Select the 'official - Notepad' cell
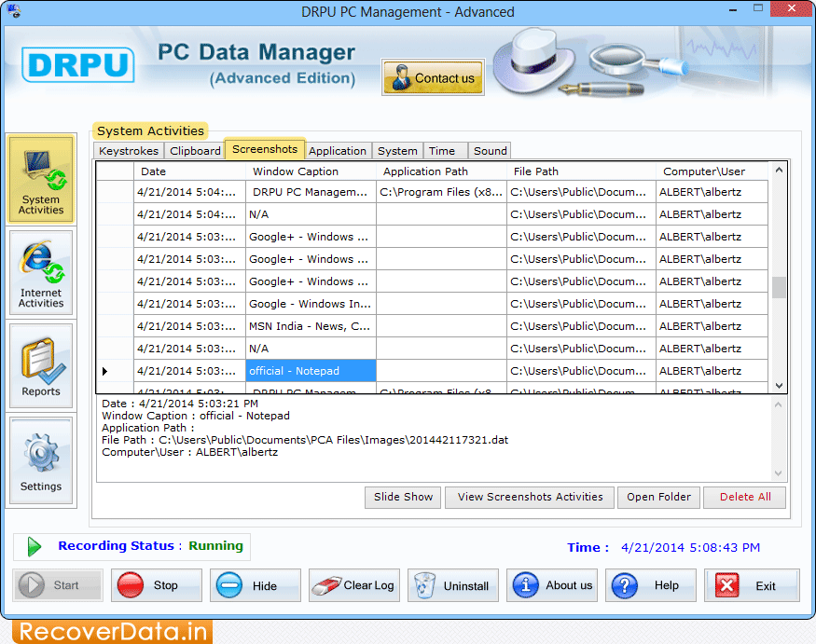This screenshot has width=816, height=644. click(x=311, y=371)
